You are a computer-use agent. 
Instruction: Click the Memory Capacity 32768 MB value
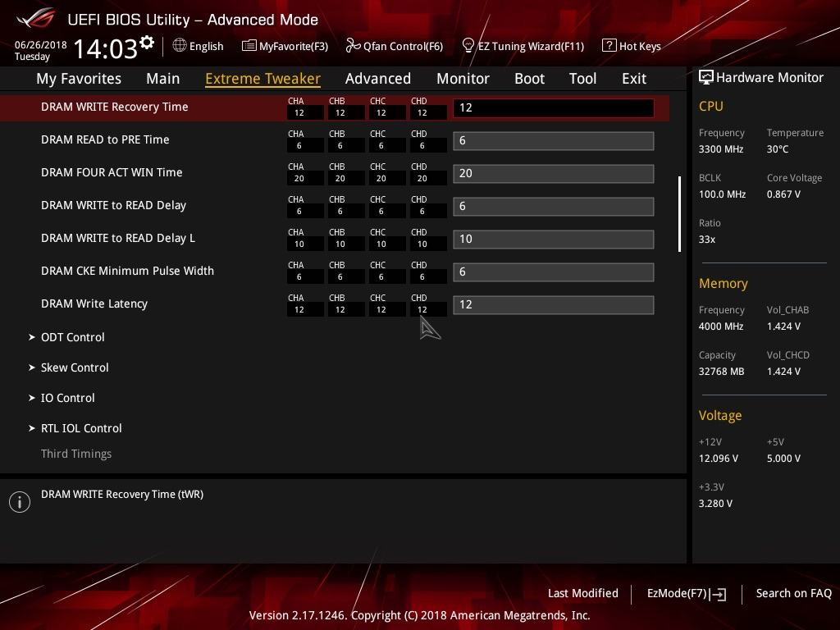click(721, 372)
